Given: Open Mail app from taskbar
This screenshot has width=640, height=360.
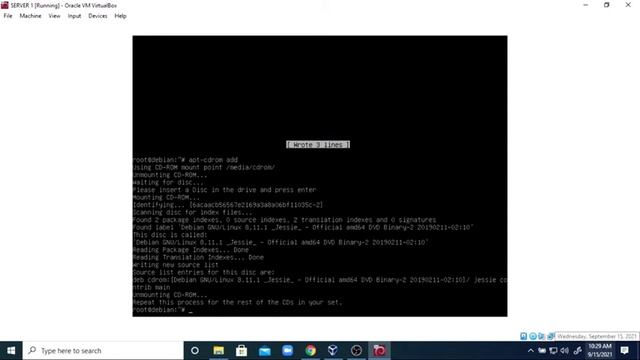Looking at the screenshot, I should coord(264,351).
